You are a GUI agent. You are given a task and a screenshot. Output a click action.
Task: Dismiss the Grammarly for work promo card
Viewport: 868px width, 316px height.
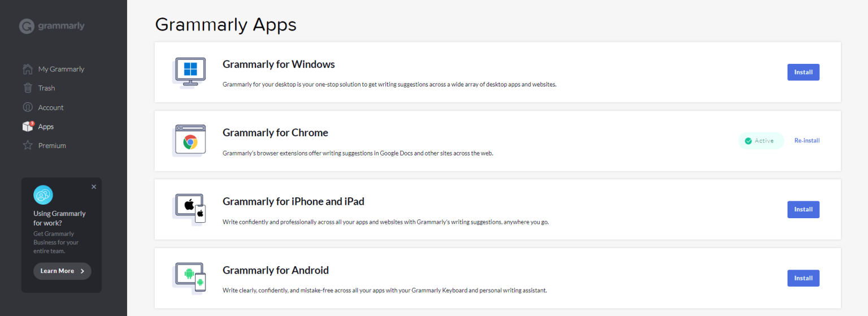tap(94, 187)
